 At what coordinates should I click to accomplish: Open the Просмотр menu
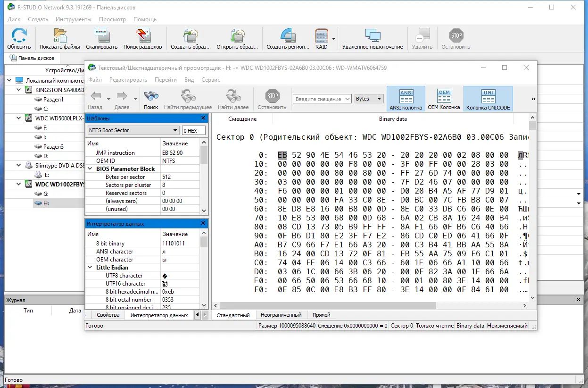coord(112,19)
